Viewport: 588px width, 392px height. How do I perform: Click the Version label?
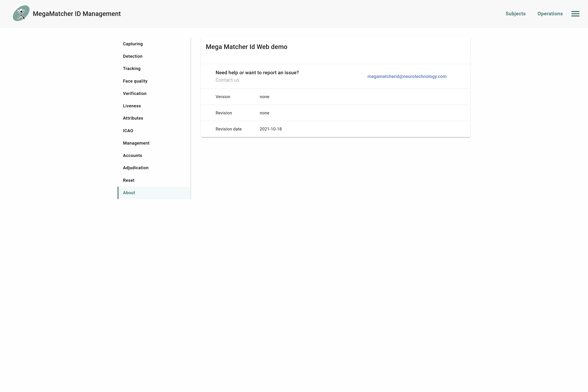pos(223,97)
